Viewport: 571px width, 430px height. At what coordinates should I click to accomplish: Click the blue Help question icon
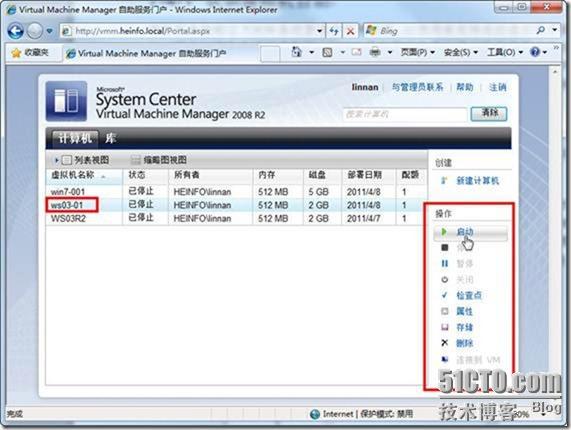(535, 52)
